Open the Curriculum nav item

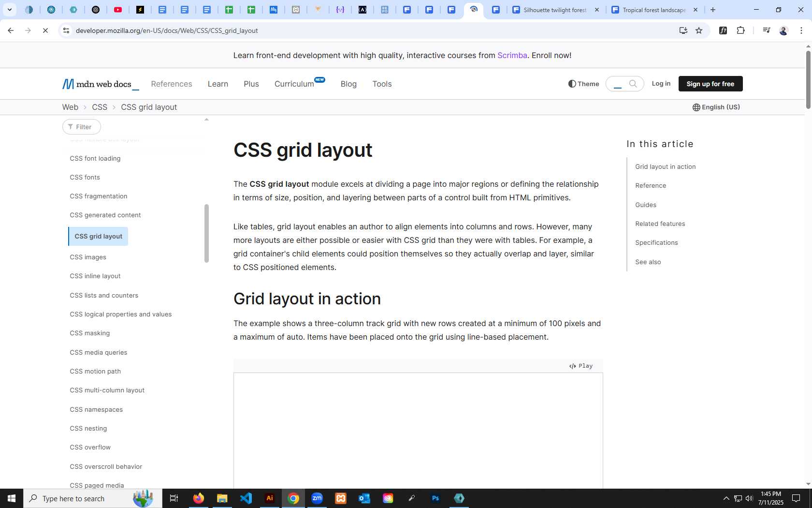[300, 84]
